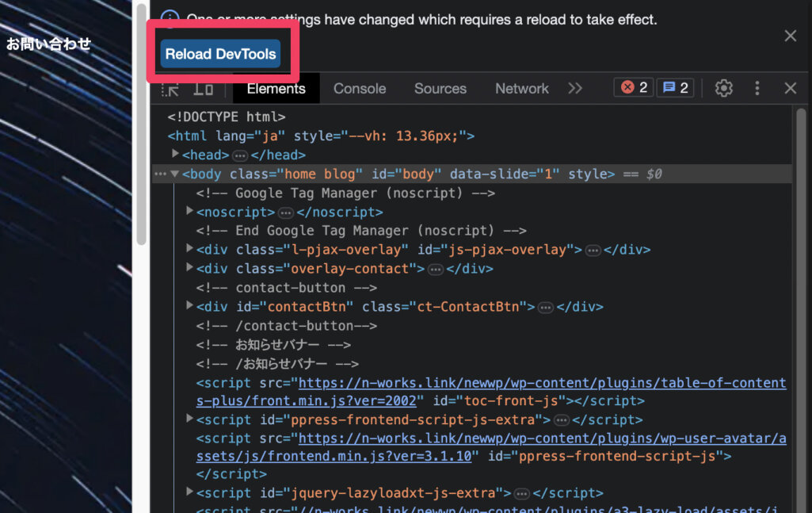Close the DevTools panel
Screen dimensions: 812x513
[790, 88]
